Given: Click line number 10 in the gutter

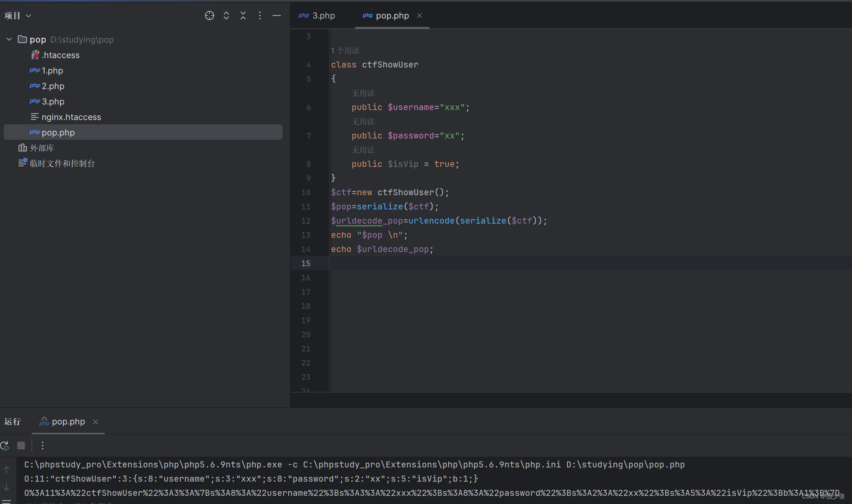Looking at the screenshot, I should (x=306, y=192).
